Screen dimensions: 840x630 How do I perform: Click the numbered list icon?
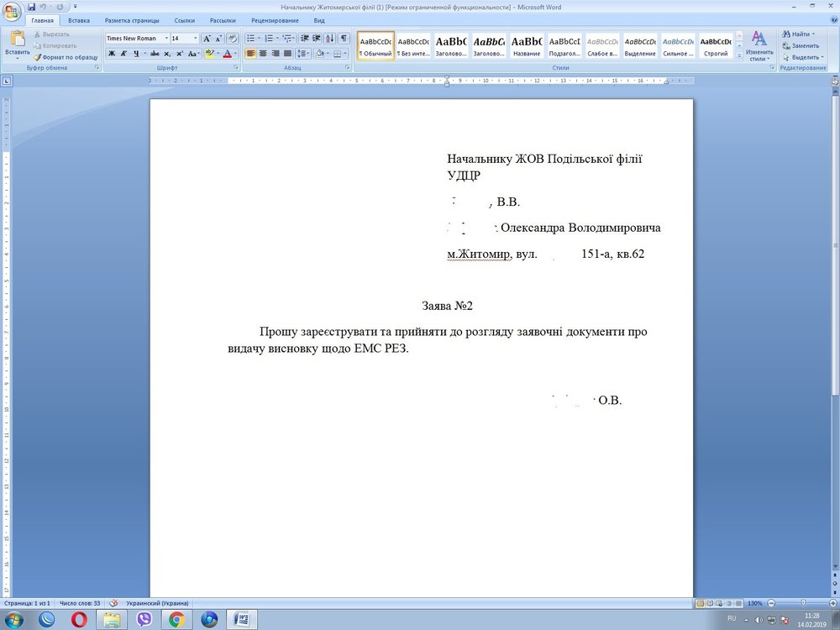tap(269, 38)
